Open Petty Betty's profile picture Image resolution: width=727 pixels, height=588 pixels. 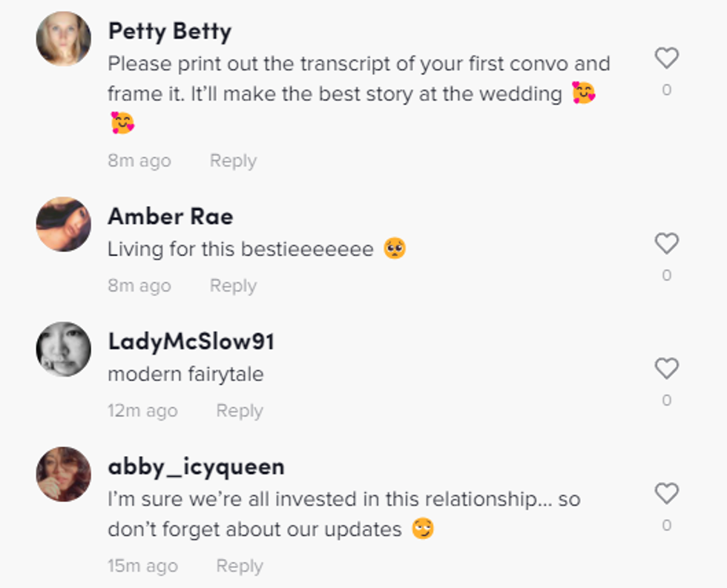(63, 39)
